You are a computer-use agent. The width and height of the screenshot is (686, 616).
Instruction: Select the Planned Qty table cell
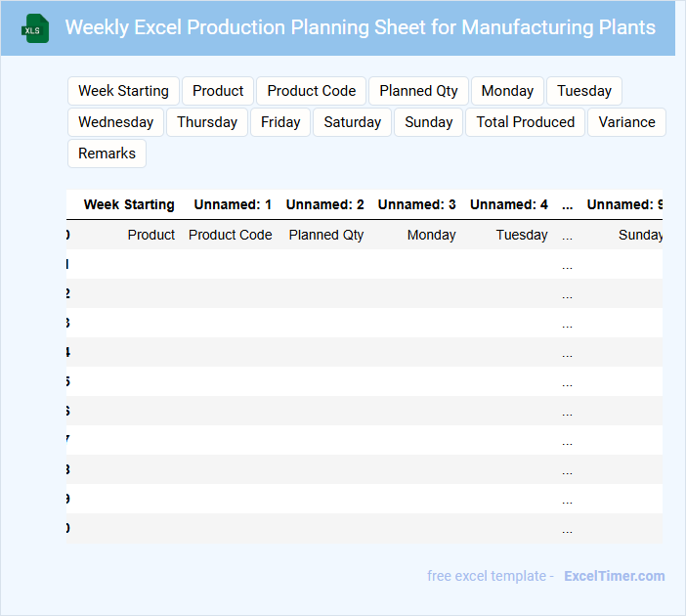tap(326, 235)
